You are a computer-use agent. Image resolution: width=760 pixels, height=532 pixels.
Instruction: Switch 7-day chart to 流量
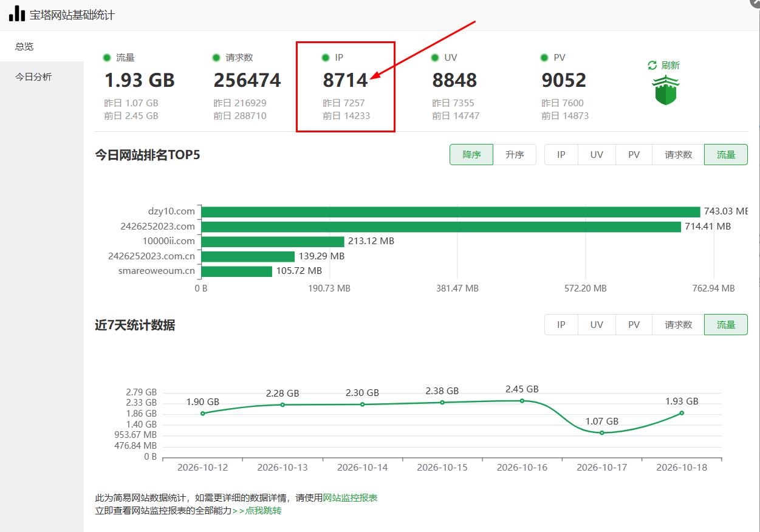[726, 325]
